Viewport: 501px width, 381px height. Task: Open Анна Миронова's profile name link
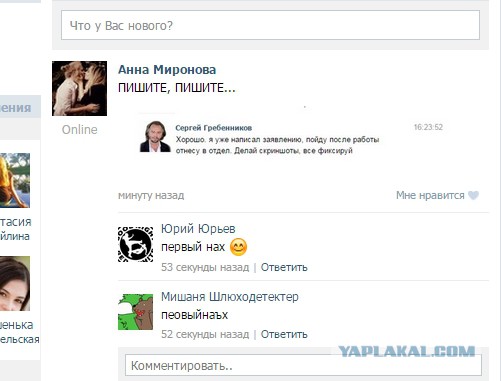click(x=167, y=69)
